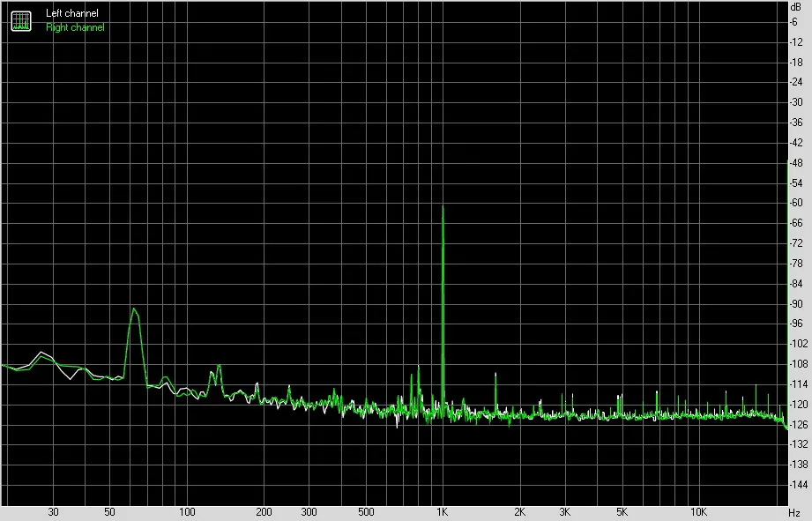The height and width of the screenshot is (521, 812).
Task: Click the "-138" dB axis label
Action: (799, 464)
